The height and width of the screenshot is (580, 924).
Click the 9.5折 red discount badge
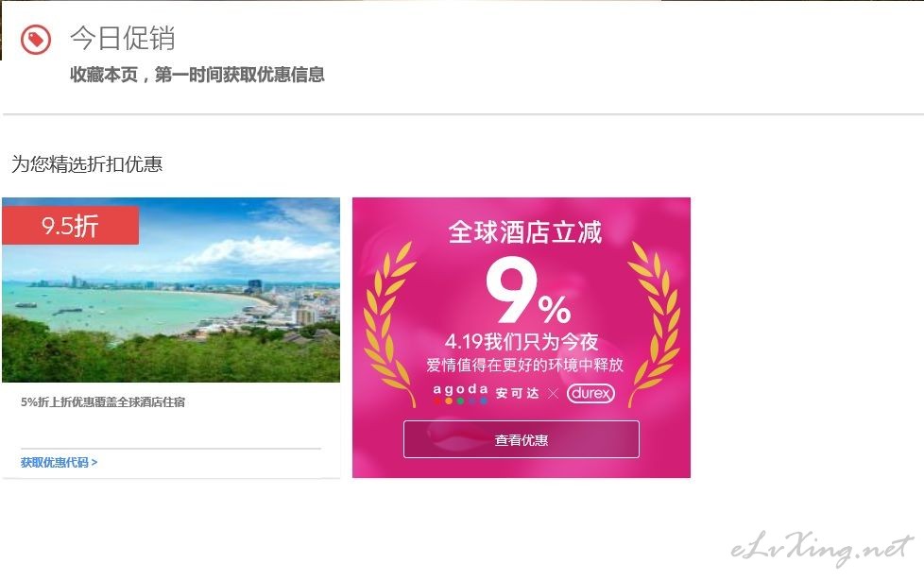[x=70, y=225]
